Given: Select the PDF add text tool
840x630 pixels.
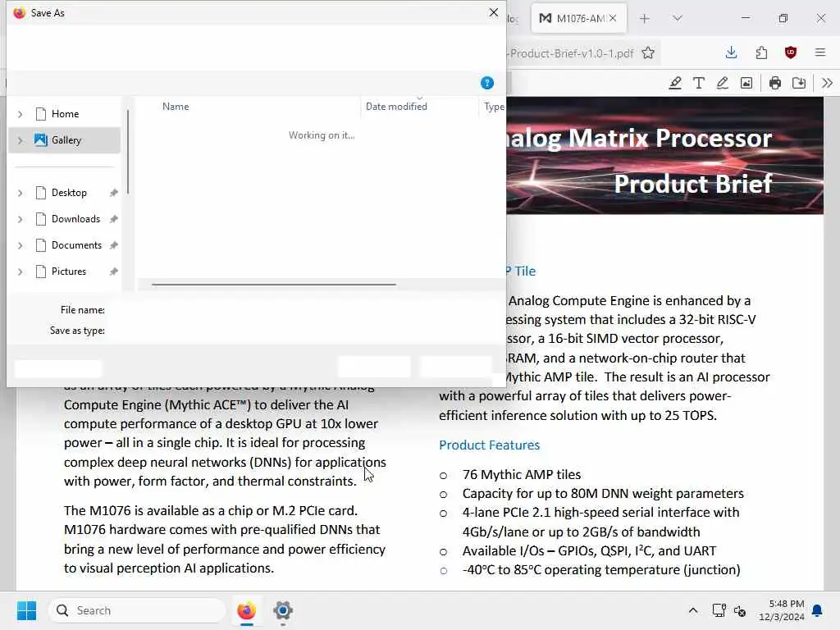Looking at the screenshot, I should tap(699, 83).
